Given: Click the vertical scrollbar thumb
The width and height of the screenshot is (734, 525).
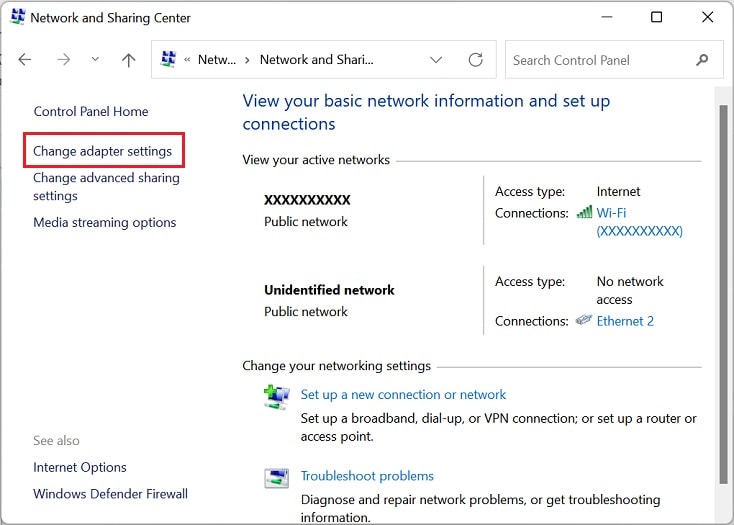Looking at the screenshot, I should pyautogui.click(x=723, y=294).
